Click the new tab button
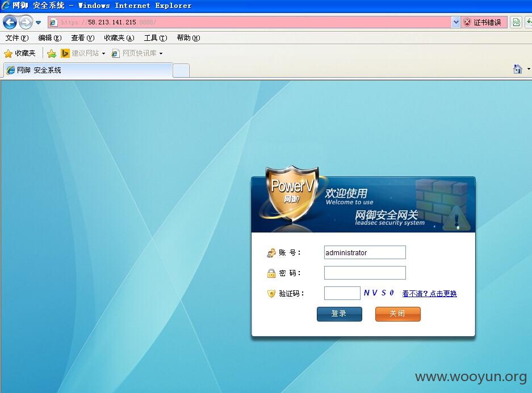The height and width of the screenshot is (393, 532). pyautogui.click(x=181, y=70)
